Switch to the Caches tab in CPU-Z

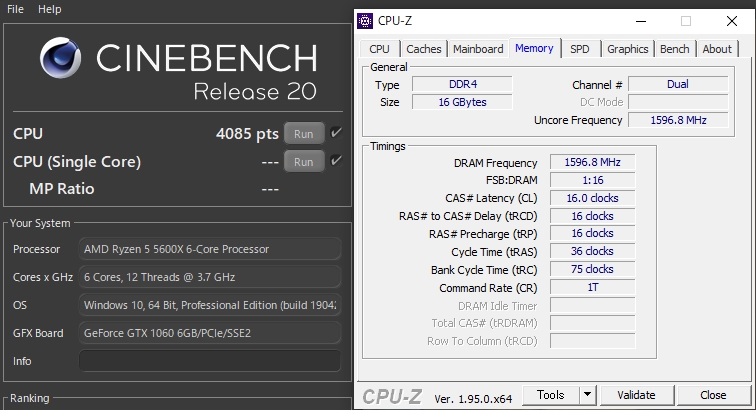click(x=424, y=49)
